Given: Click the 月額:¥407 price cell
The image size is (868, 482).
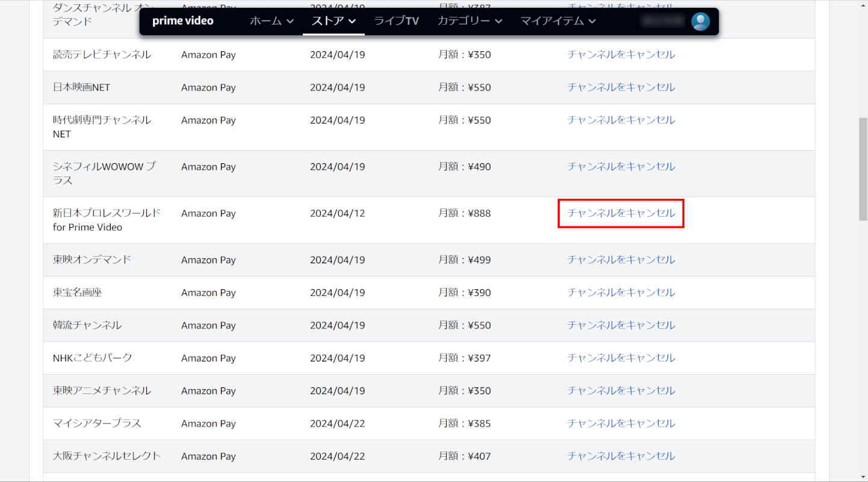Looking at the screenshot, I should click(465, 456).
